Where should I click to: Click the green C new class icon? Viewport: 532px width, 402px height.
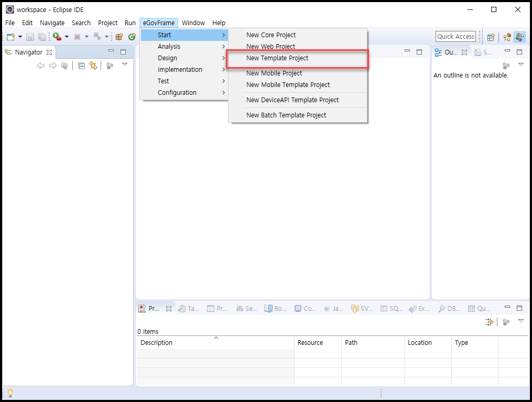click(132, 37)
